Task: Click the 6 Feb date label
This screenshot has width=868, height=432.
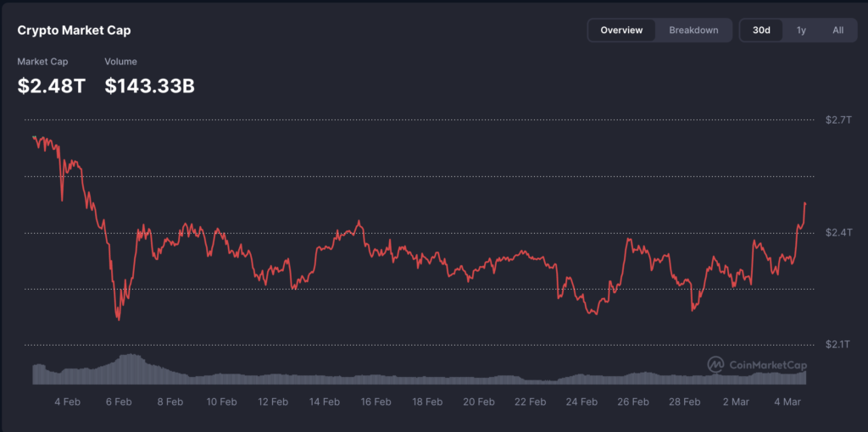Action: [118, 402]
